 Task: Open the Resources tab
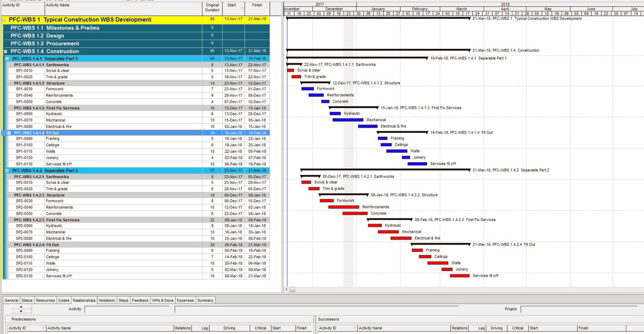(x=45, y=300)
